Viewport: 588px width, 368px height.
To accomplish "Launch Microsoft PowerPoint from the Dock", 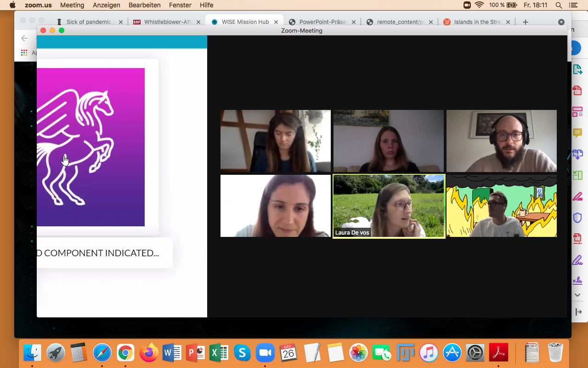I will (195, 353).
